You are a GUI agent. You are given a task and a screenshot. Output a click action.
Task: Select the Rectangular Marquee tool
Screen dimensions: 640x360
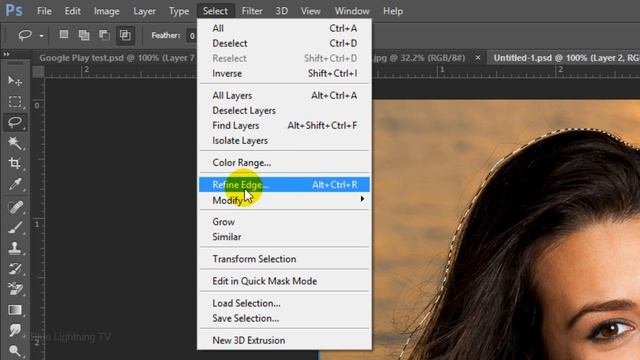(15, 101)
